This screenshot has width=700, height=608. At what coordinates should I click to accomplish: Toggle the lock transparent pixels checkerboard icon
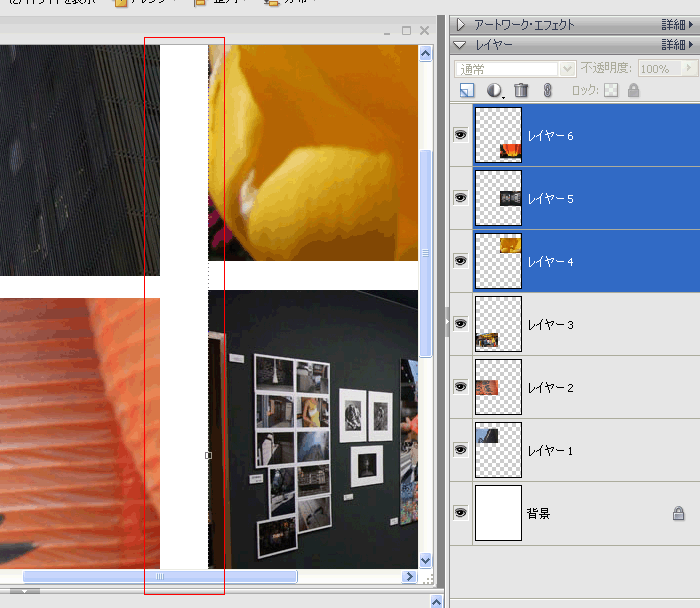pos(610,91)
